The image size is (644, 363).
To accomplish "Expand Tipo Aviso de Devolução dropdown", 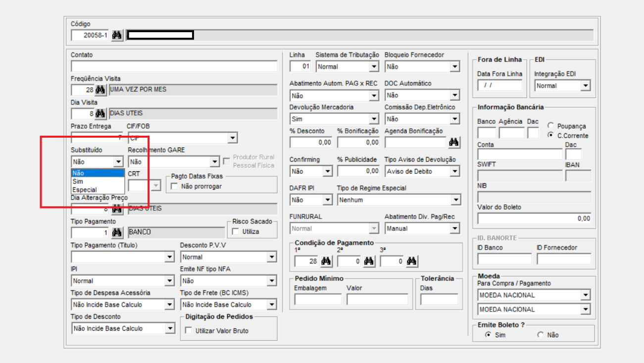I will [x=455, y=172].
